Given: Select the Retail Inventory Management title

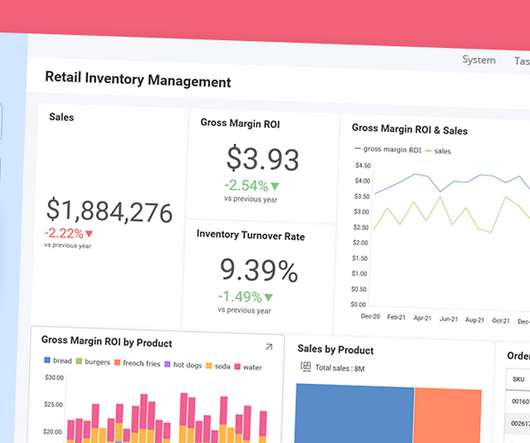Looking at the screenshot, I should tap(138, 79).
